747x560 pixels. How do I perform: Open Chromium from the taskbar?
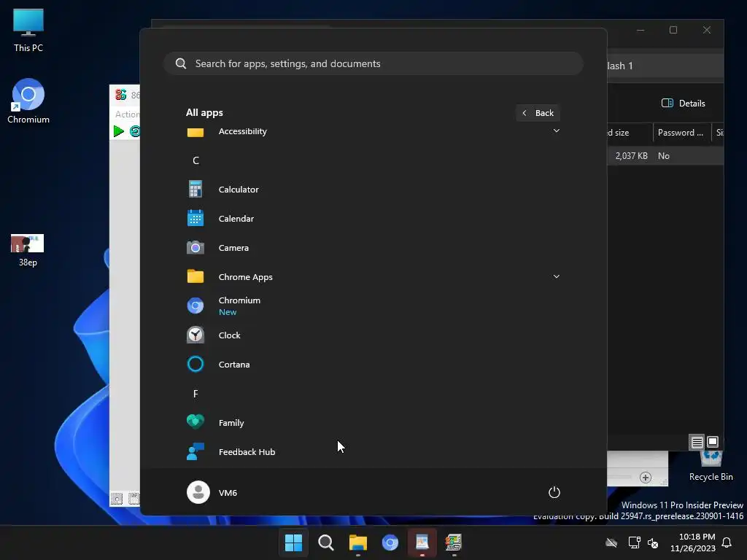coord(390,542)
